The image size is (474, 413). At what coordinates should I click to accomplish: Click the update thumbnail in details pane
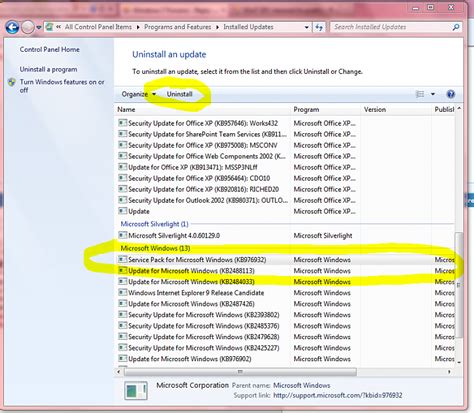(x=136, y=390)
